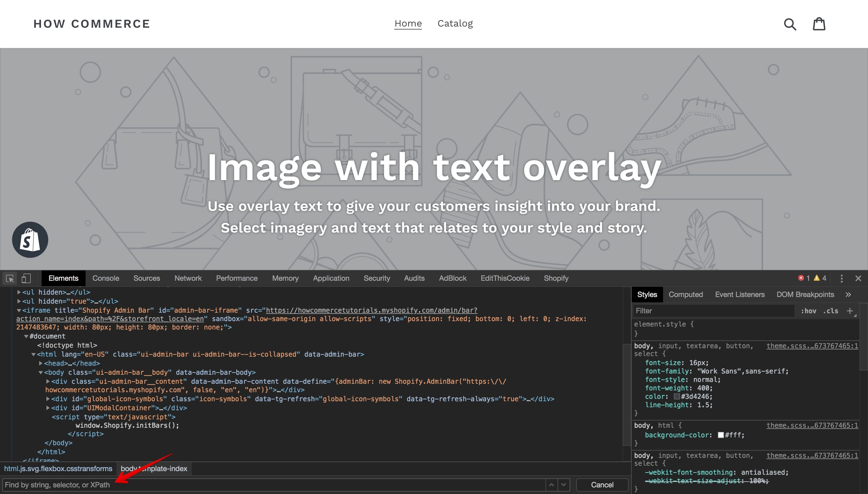Click the yellow warning count indicator
868x494 pixels.
(820, 278)
